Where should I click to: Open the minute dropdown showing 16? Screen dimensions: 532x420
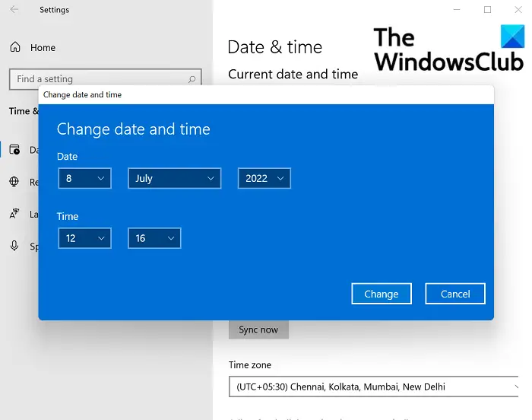(x=154, y=238)
